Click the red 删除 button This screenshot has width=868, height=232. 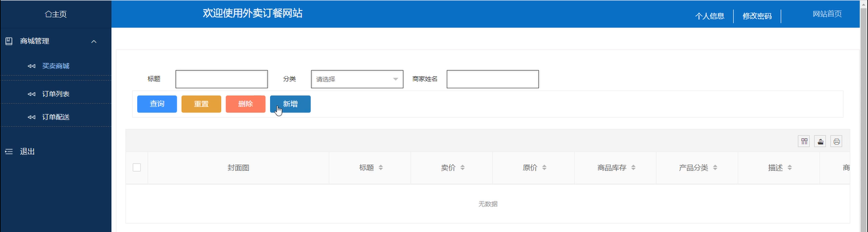coord(245,104)
